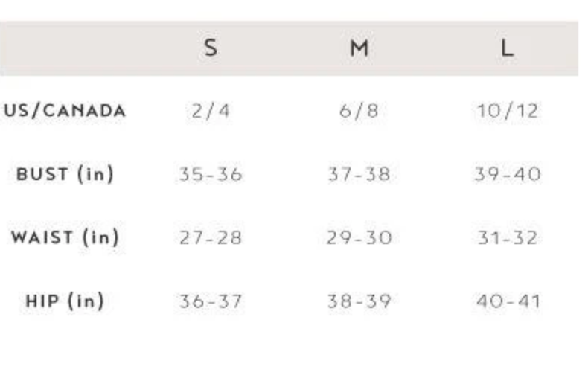Select the 39-40 bust measurement
The image size is (588, 378).
507,175
